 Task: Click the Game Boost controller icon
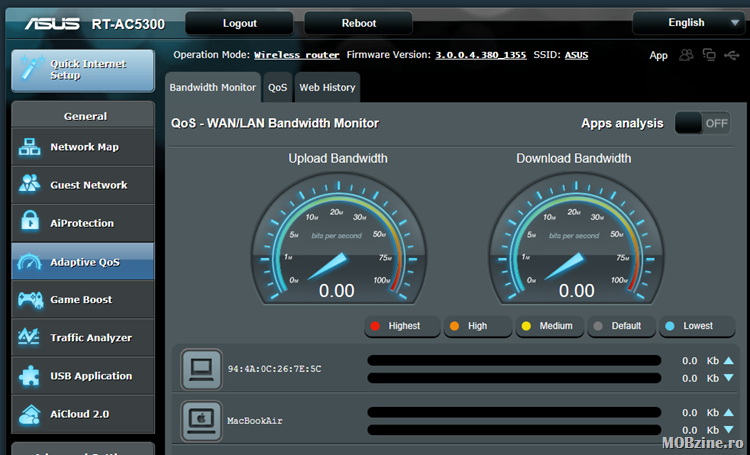click(31, 300)
